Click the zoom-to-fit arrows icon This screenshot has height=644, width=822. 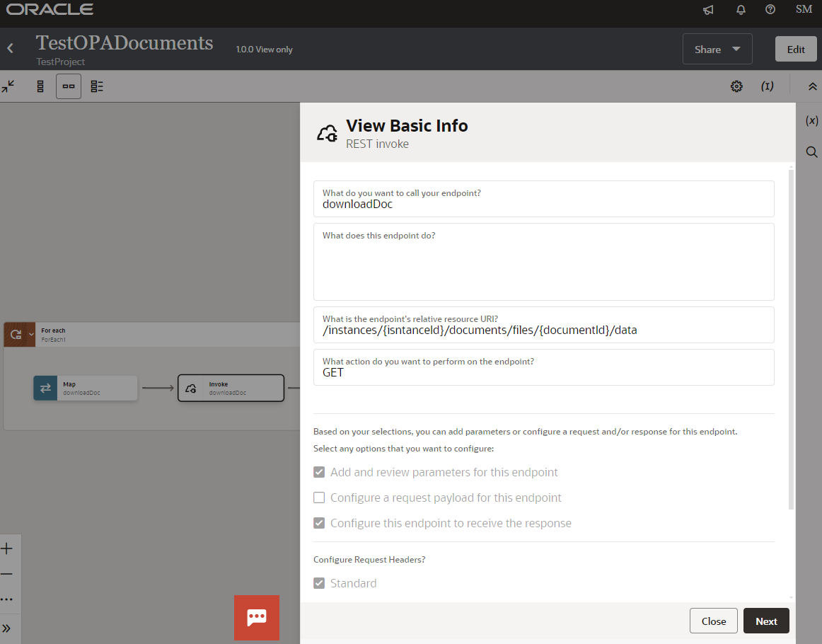tap(8, 86)
